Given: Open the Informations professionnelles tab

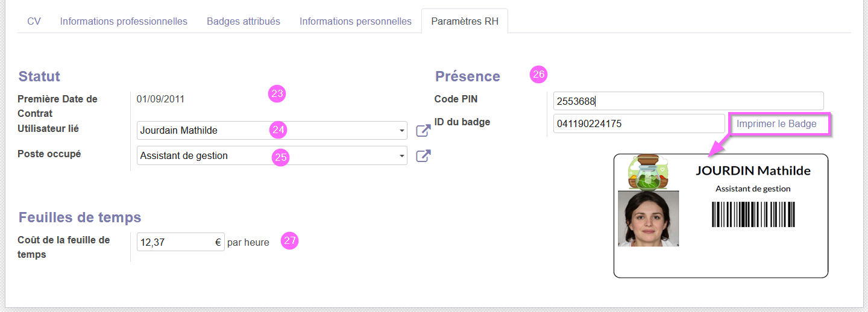Looking at the screenshot, I should [x=124, y=21].
